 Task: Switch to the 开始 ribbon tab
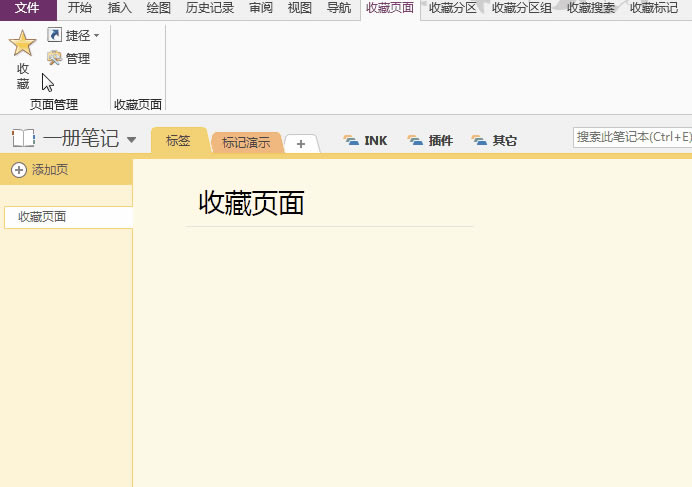tap(80, 8)
